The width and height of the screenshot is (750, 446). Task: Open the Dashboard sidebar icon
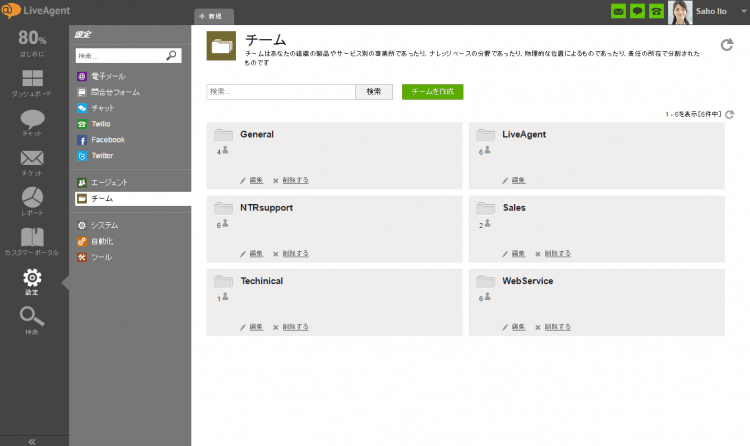32,83
